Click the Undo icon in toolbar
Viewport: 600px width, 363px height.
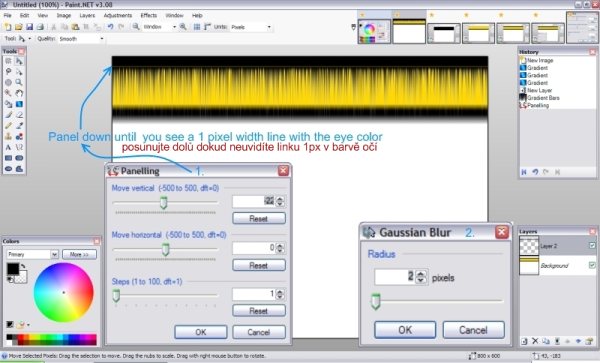click(x=110, y=27)
